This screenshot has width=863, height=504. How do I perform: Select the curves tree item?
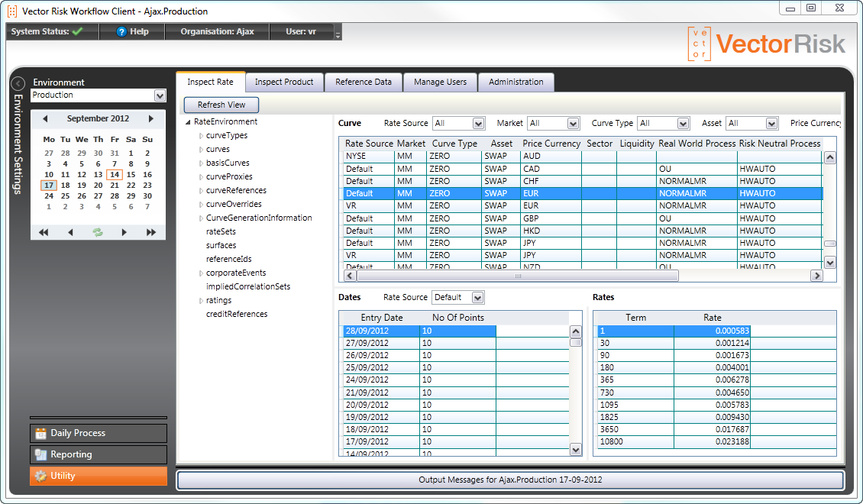(218, 149)
